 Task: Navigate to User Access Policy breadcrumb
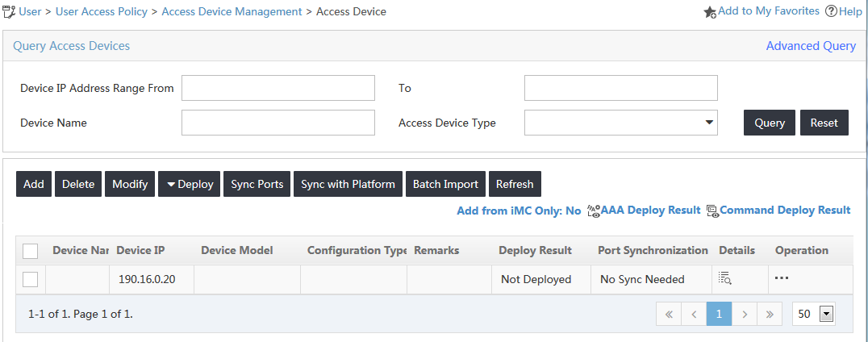[102, 11]
